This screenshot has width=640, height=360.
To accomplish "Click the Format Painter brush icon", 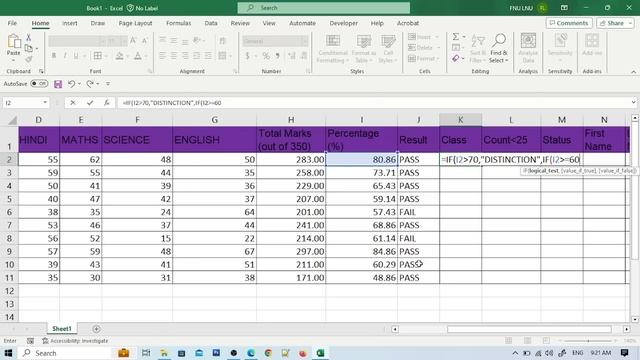I will coord(29,60).
